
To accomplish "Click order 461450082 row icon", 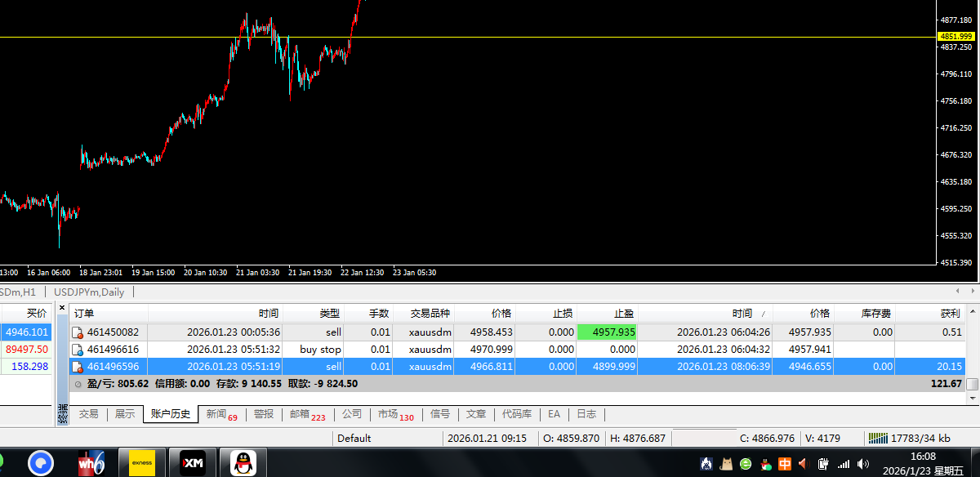I will pos(78,332).
